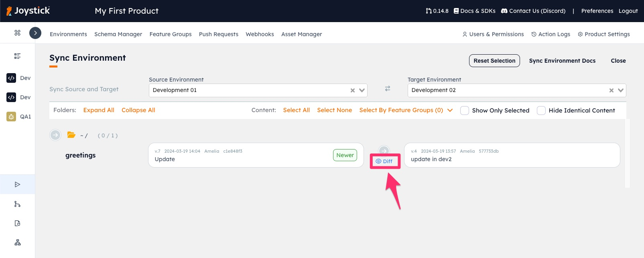
Task: Open the document clock sidebar icon
Action: point(17,223)
